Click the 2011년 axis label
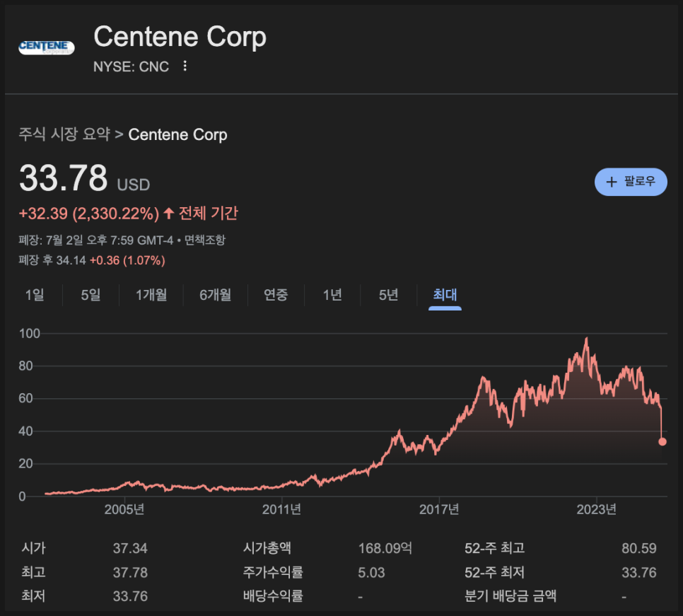The image size is (683, 616). coord(281,509)
